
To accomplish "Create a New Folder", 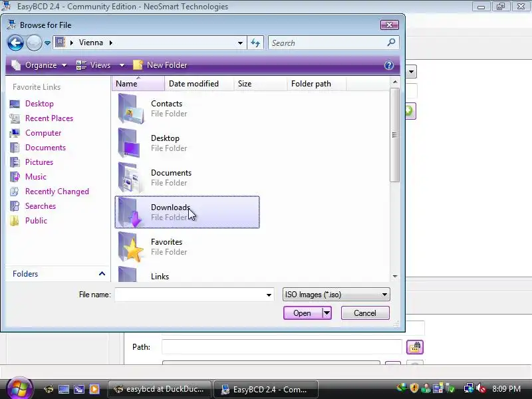I will (160, 65).
